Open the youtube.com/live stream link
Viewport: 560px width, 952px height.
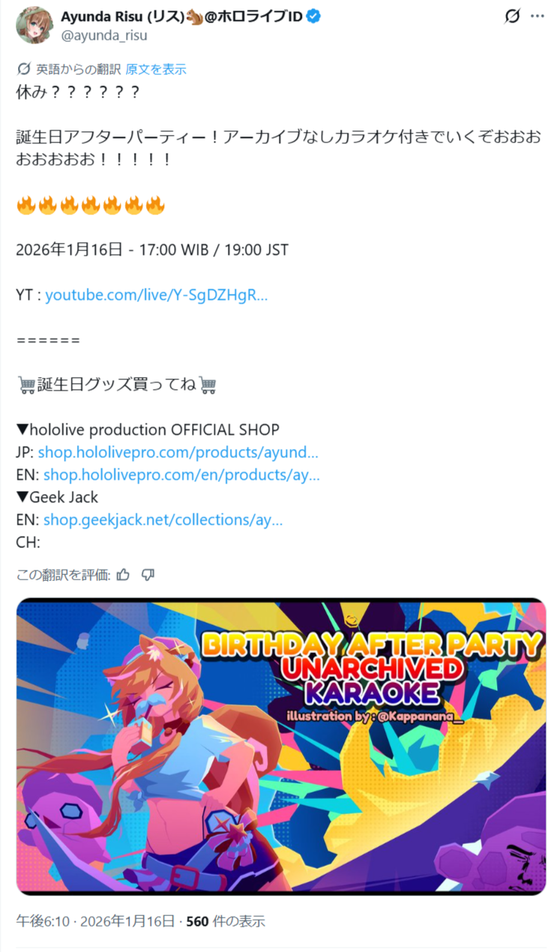pyautogui.click(x=157, y=295)
